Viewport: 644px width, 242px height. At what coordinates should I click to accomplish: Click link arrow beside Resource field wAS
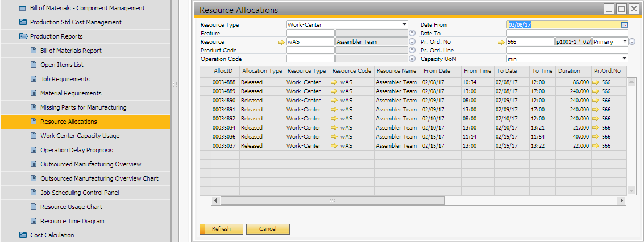(281, 42)
